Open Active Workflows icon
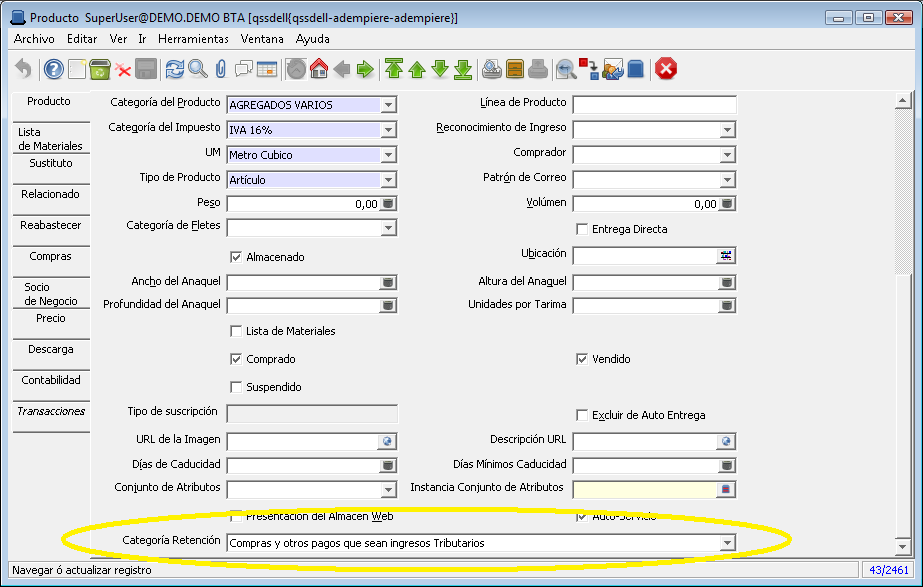Screen dimensions: 923x587 click(589, 69)
